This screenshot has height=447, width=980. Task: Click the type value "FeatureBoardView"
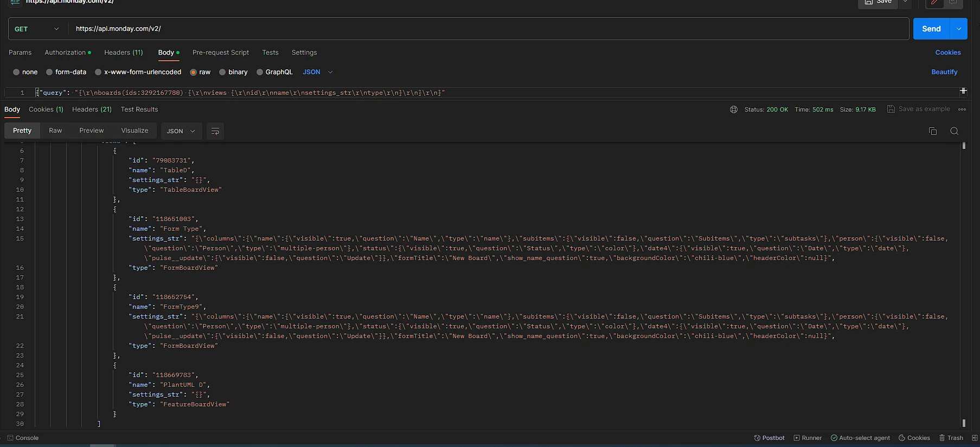[195, 404]
